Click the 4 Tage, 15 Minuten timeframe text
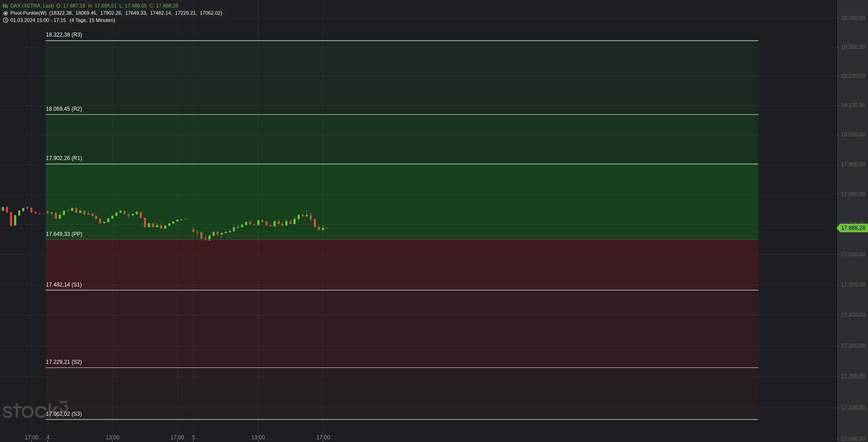Viewport: 868px width, 442px height. point(92,20)
